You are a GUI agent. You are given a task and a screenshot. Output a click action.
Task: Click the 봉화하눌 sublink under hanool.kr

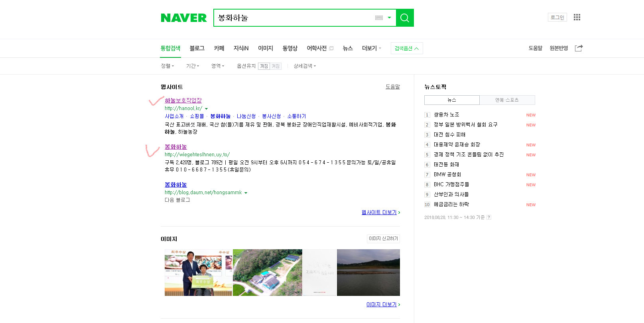click(220, 116)
